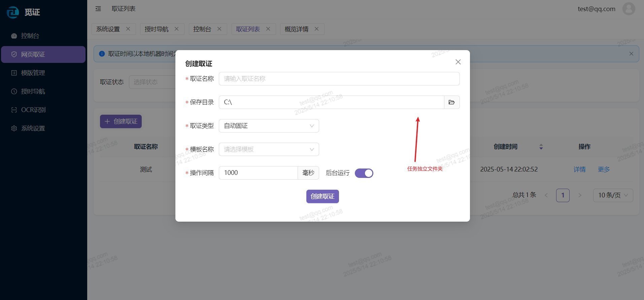The image size is (644, 300).
Task: Open 模版管理 in the sidebar
Action: [x=33, y=73]
